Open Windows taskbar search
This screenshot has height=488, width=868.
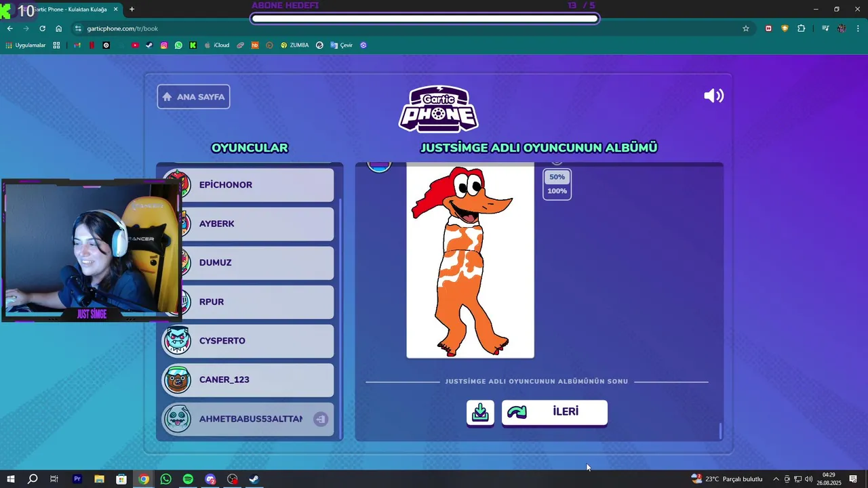click(x=32, y=479)
